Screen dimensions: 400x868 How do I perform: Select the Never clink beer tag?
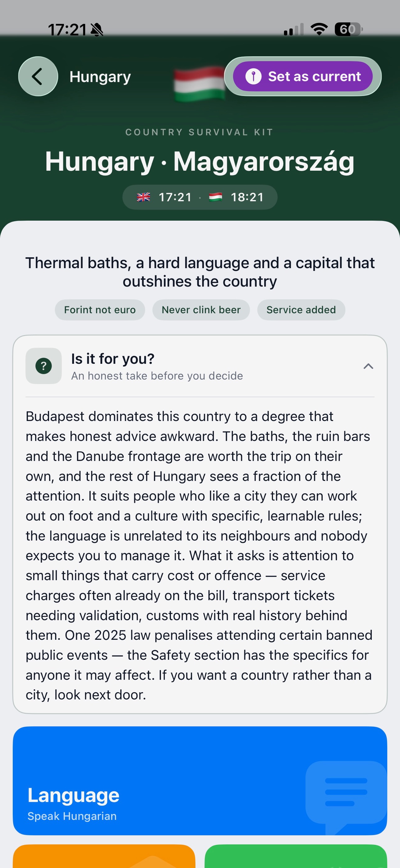click(x=201, y=310)
